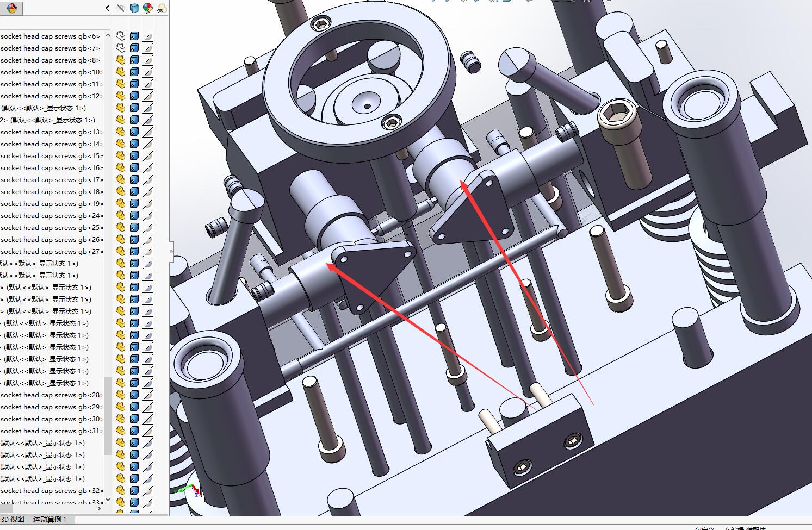Edit appearance of screws gb<10>
Screen dimensions: 812x530
coord(148,72)
